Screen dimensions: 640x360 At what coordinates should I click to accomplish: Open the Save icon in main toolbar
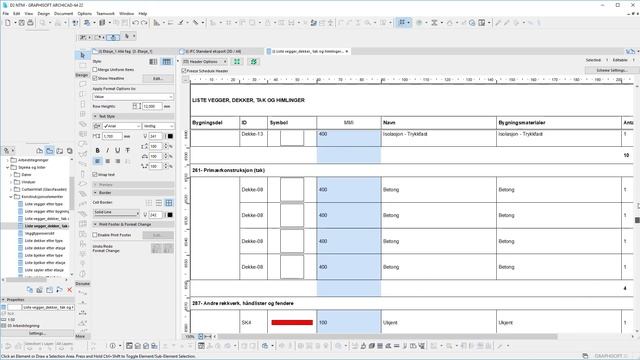22,23
